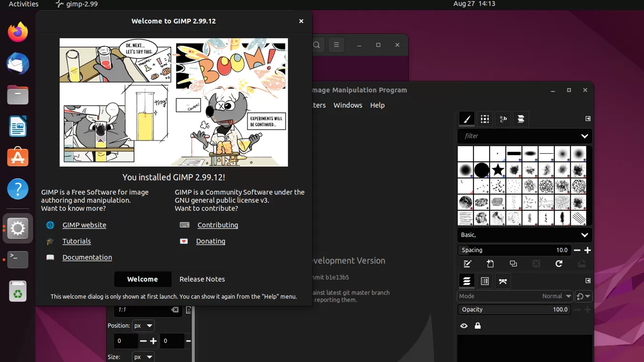Image resolution: width=644 pixels, height=362 pixels.
Task: Open the Position unit px dropdown
Action: [x=143, y=326]
